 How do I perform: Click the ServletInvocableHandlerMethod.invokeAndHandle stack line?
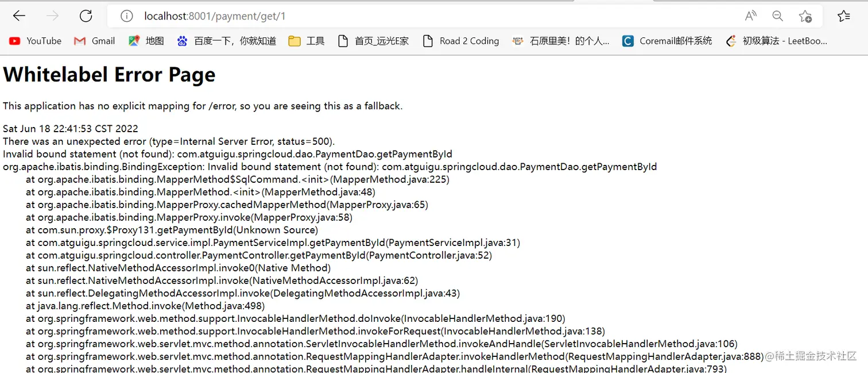click(x=381, y=344)
